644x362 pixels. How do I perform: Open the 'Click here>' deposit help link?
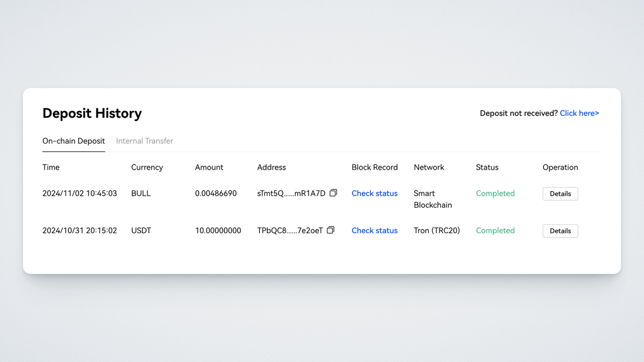point(579,113)
